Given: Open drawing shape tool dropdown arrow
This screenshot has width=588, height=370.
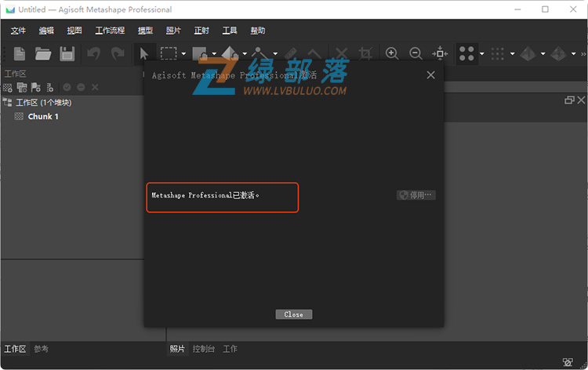Looking at the screenshot, I should 275,53.
